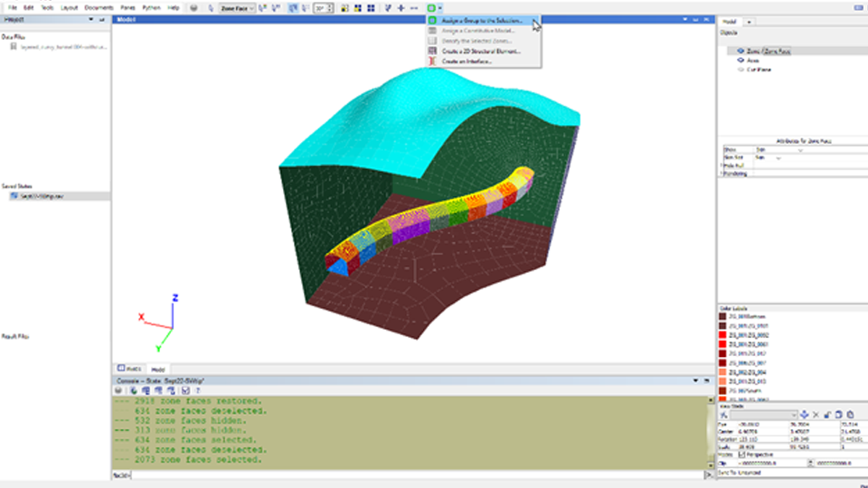Toggle visibility eye for Zone Face object

pyautogui.click(x=741, y=51)
